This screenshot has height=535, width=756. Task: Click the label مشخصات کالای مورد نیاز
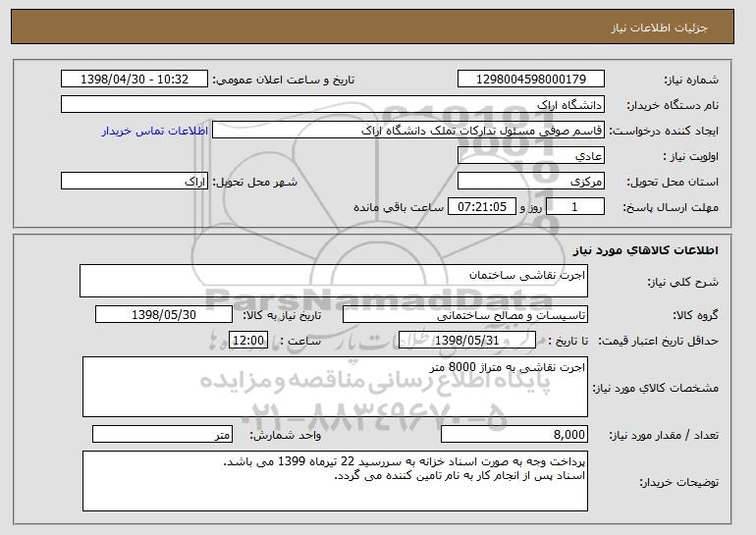click(x=656, y=388)
